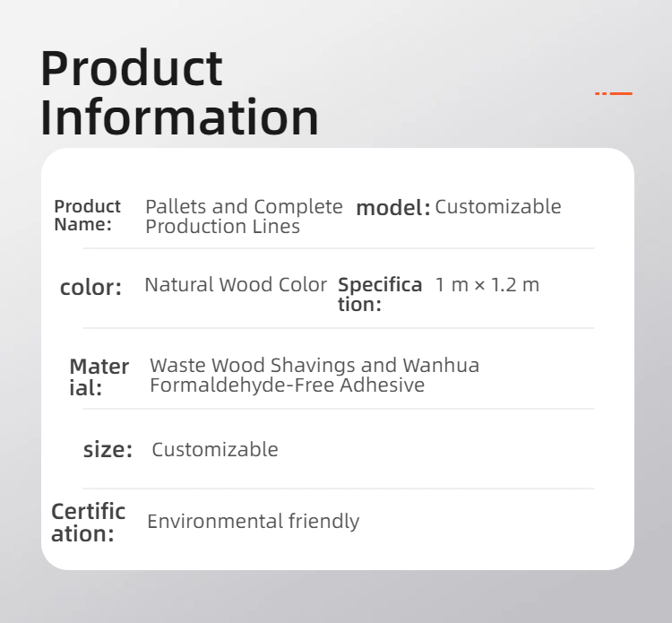
Task: Click the orange dash decoration icon
Action: point(621,93)
